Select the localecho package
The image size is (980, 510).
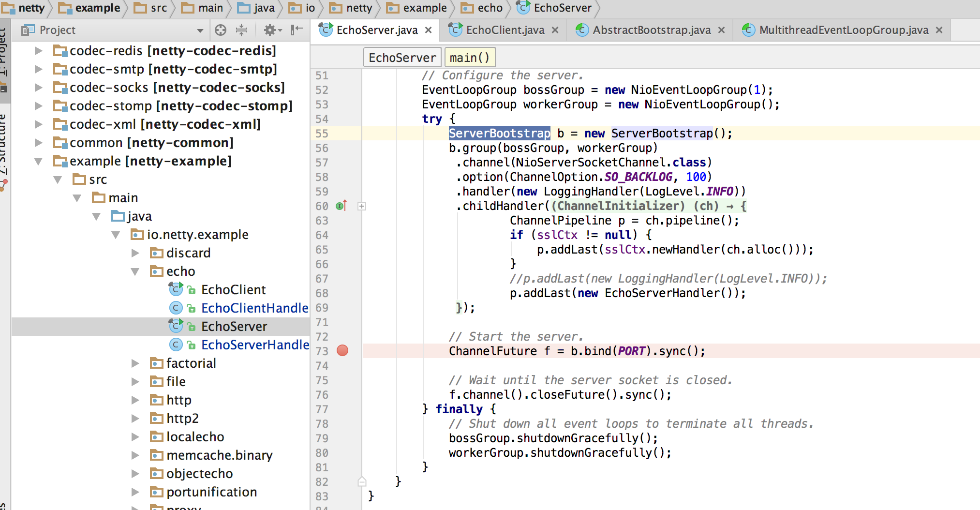195,437
